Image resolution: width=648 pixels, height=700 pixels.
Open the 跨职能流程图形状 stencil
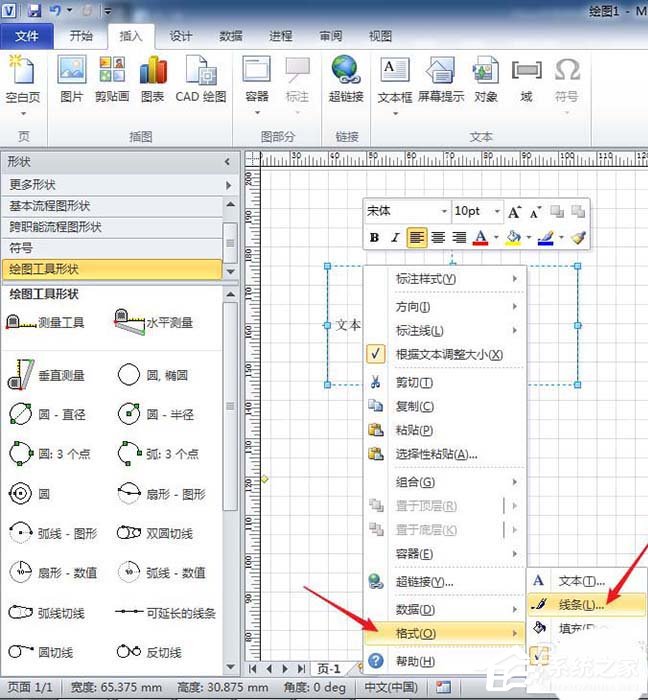point(112,227)
